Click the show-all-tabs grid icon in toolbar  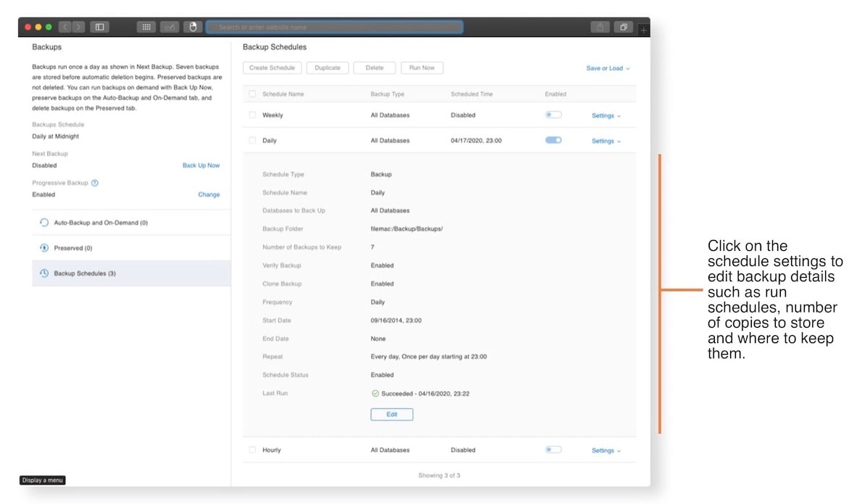145,26
